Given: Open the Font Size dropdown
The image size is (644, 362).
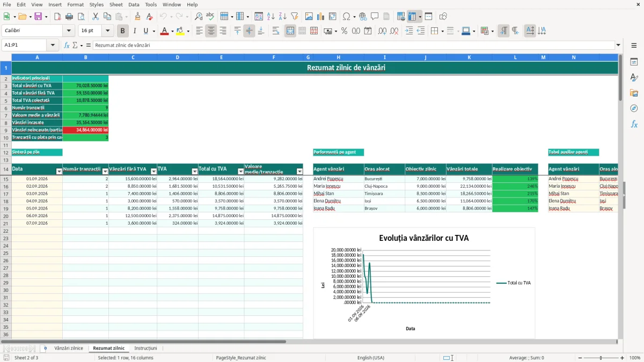Looking at the screenshot, I should pyautogui.click(x=107, y=31).
